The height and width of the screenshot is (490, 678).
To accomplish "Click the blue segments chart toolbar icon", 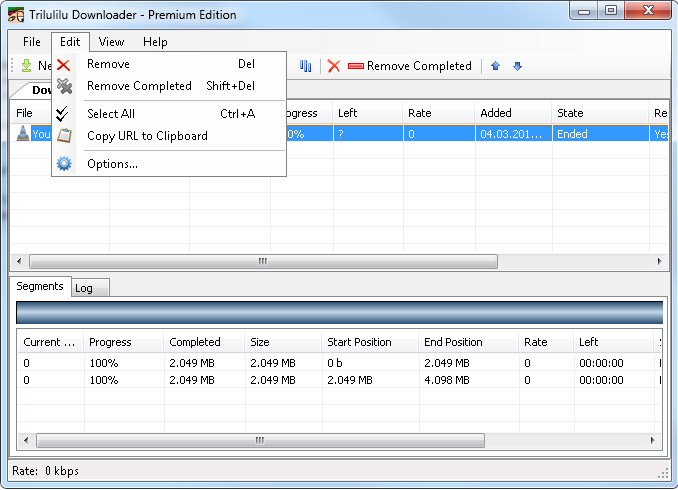I will pyautogui.click(x=305, y=66).
